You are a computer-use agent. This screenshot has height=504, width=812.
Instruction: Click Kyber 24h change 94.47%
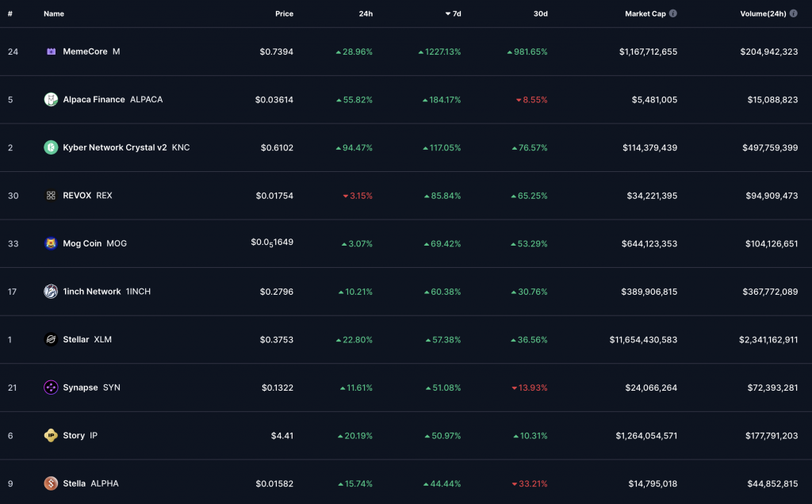coord(354,147)
